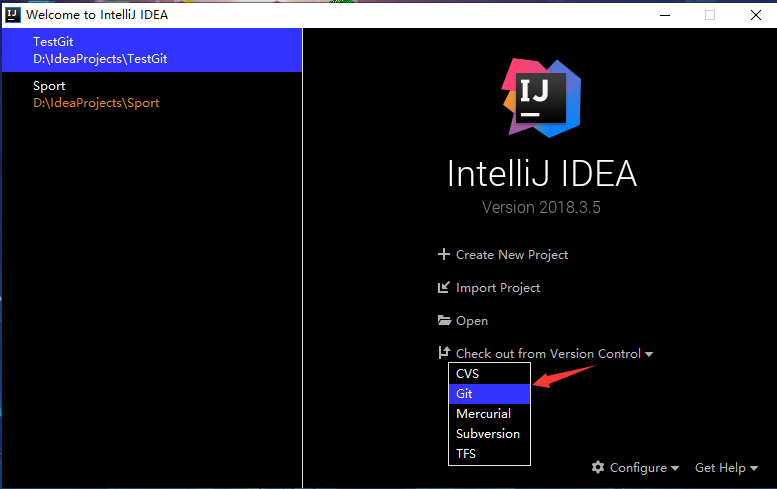Pick TFS from the checkout menu
Screen dimensions: 777x489
489,453
